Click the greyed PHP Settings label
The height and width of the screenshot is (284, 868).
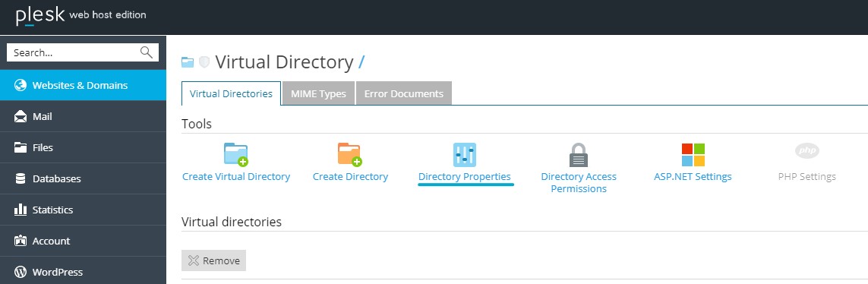pyautogui.click(x=806, y=177)
